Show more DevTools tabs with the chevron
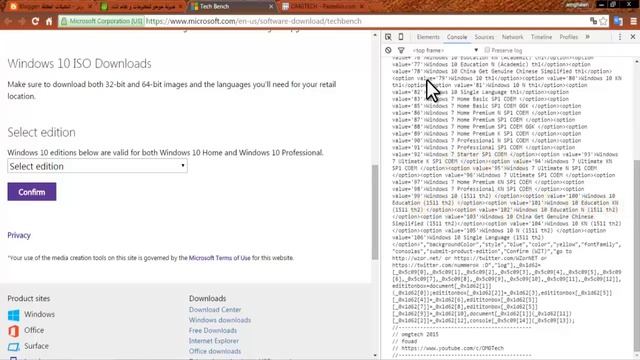This screenshot has height=360, width=640. (x=588, y=37)
